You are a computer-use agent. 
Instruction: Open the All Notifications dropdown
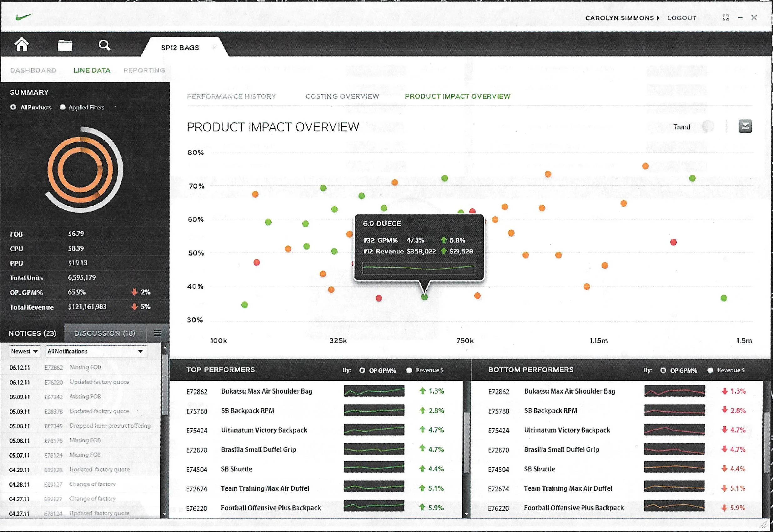point(96,351)
